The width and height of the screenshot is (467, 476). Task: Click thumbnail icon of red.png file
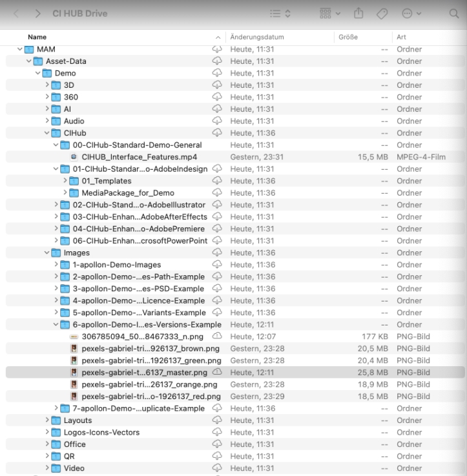tap(74, 396)
